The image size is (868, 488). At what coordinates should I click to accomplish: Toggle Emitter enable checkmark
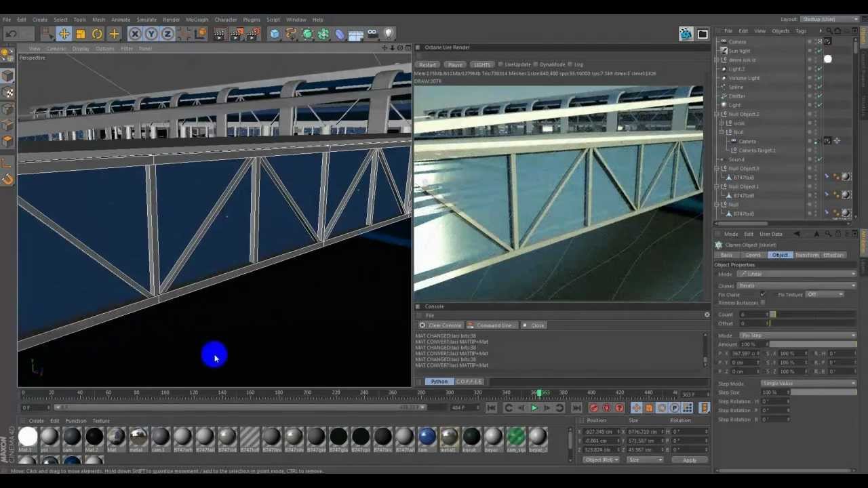coord(819,96)
